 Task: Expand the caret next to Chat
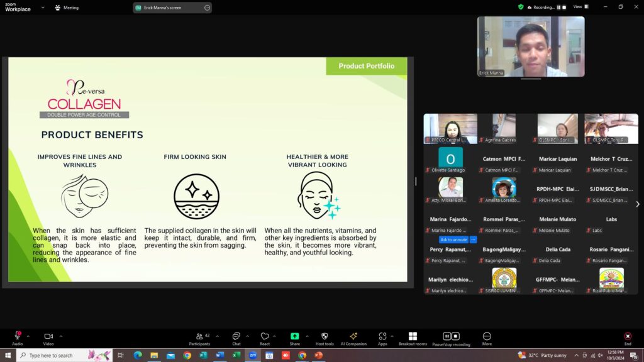(x=247, y=336)
